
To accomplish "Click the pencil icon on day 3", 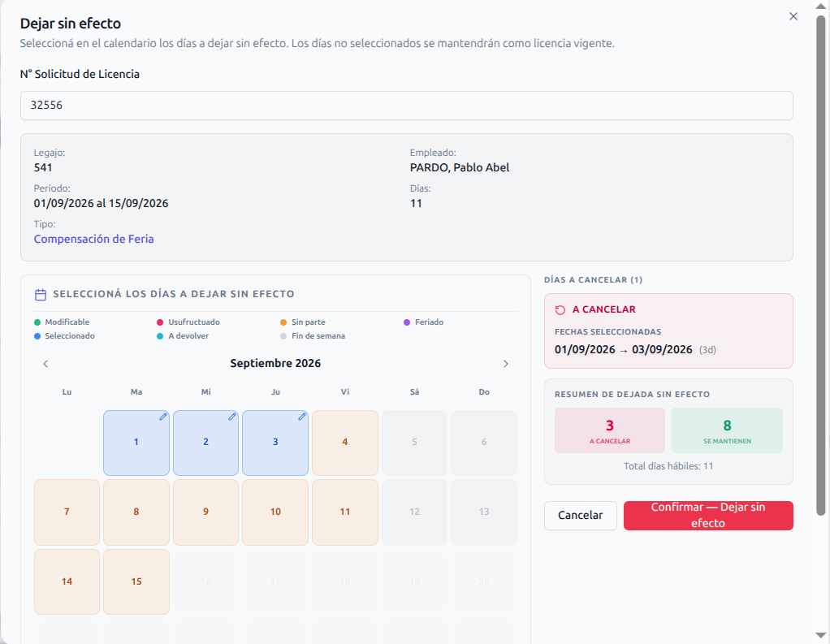I will point(302,417).
